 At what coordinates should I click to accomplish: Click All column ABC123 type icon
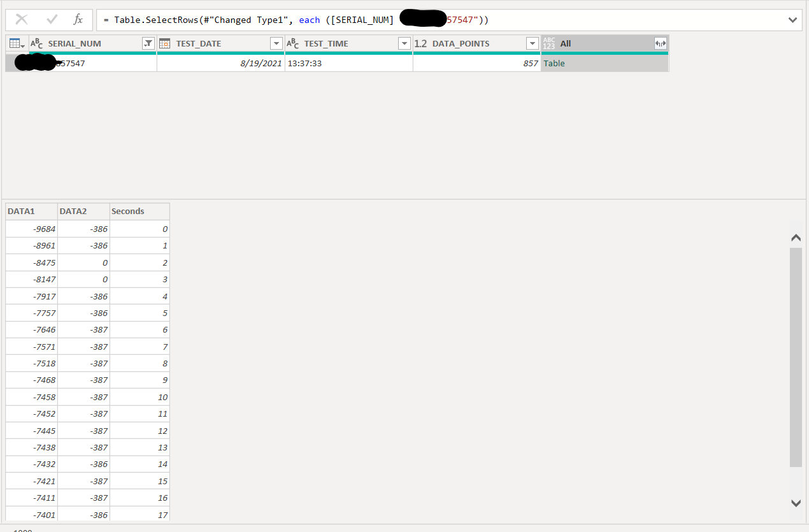(549, 43)
